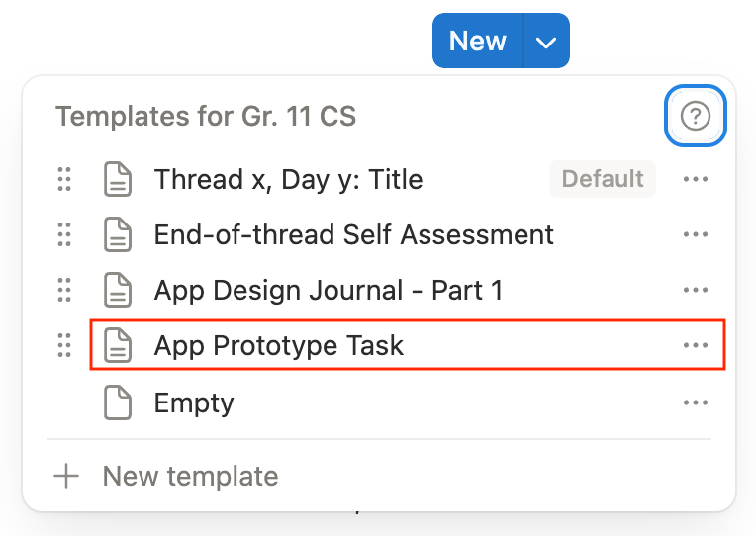Open three-dot menu for Thread x, Day y: Title
756x536 pixels.
696,179
